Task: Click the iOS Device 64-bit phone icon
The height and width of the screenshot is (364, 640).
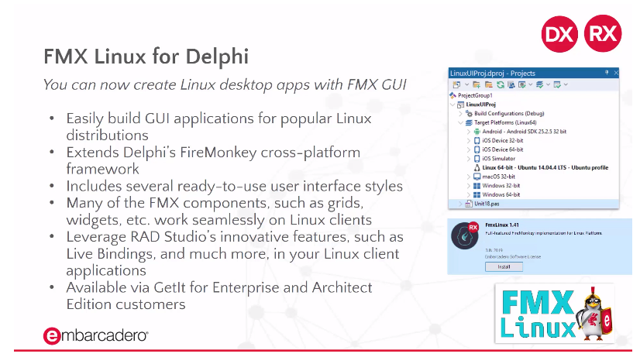Action: [x=477, y=149]
